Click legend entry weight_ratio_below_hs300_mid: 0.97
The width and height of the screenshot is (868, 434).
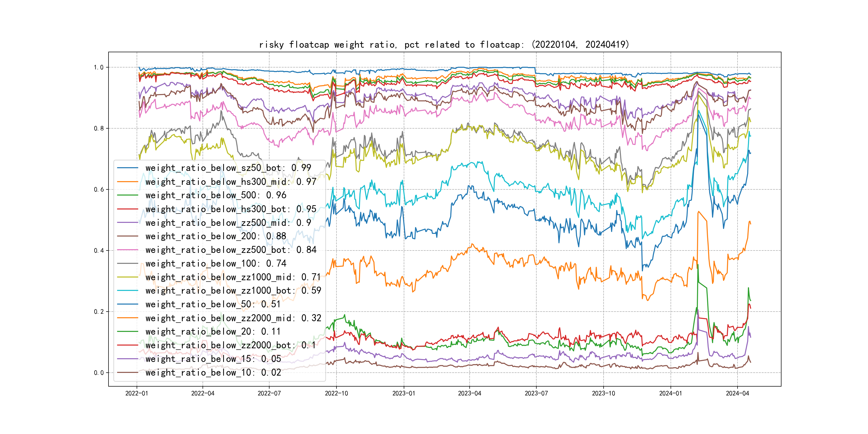point(231,182)
